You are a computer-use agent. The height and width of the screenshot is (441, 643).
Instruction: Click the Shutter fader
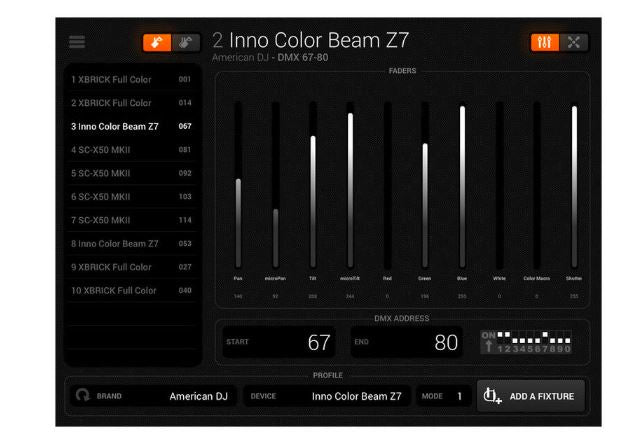[x=574, y=185]
